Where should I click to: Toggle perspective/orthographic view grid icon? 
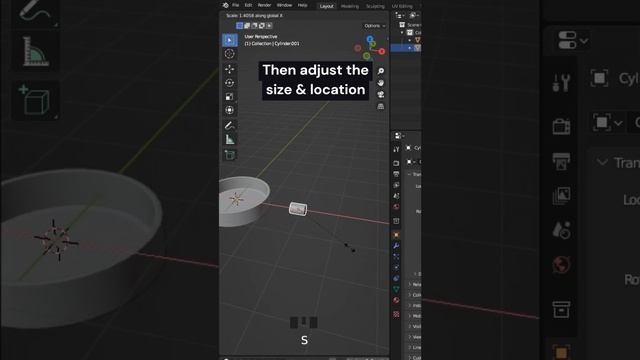(x=381, y=107)
